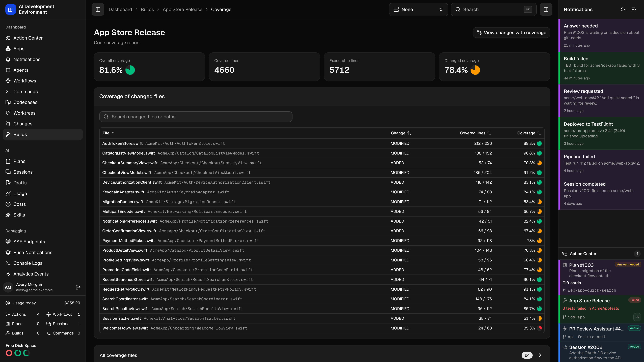Open Codebases page from sidebar
This screenshot has width=644, height=362.
43,102
